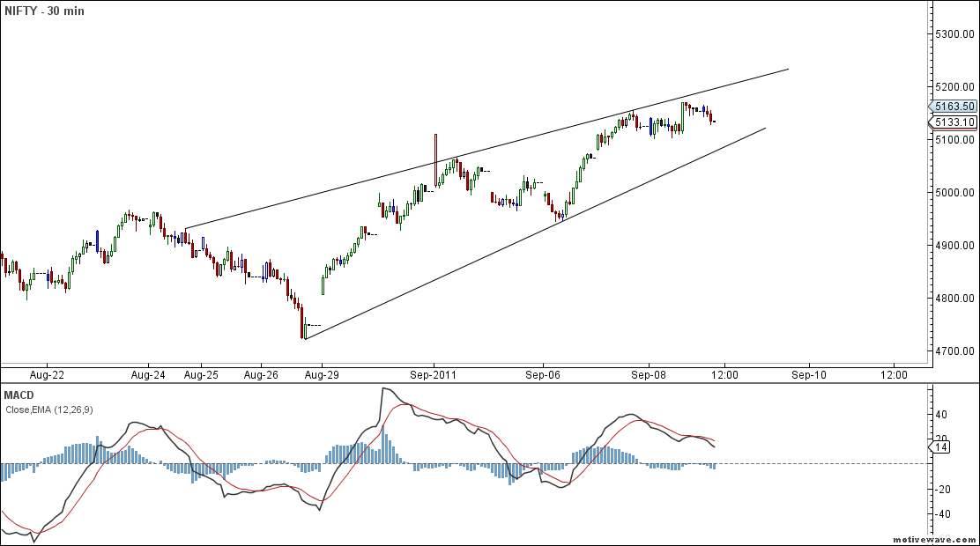Click the 14 value marker on MACD axis
Viewport: 980px width, 546px height.
(x=939, y=448)
